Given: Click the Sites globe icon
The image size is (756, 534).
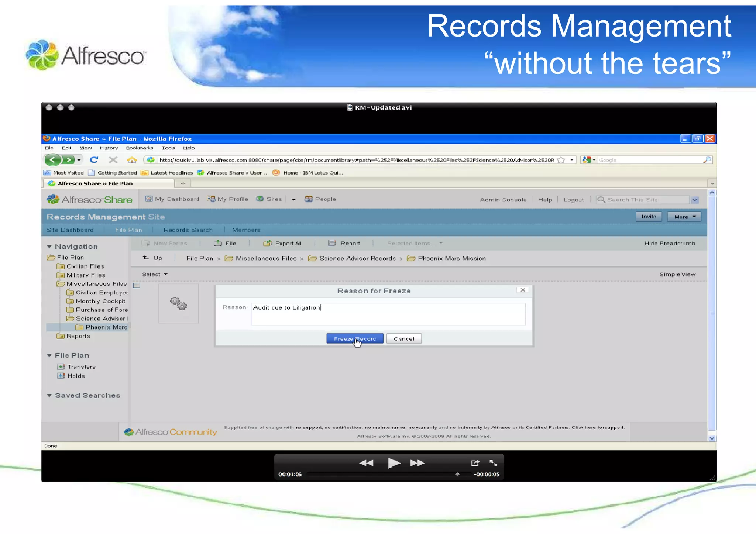Looking at the screenshot, I should 260,199.
